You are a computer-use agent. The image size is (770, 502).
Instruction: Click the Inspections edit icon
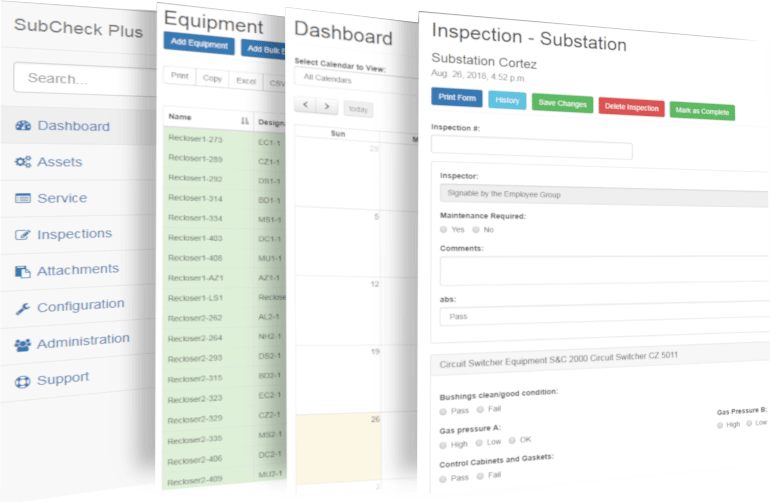[23, 235]
